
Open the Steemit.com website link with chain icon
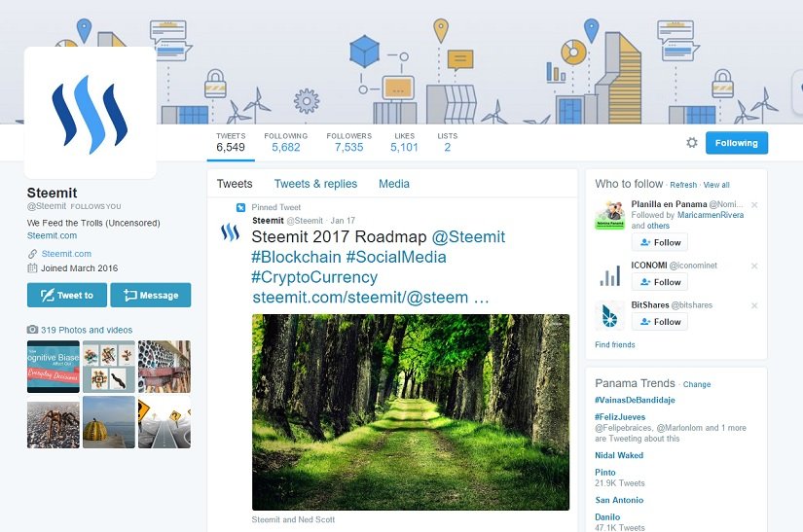[x=66, y=254]
